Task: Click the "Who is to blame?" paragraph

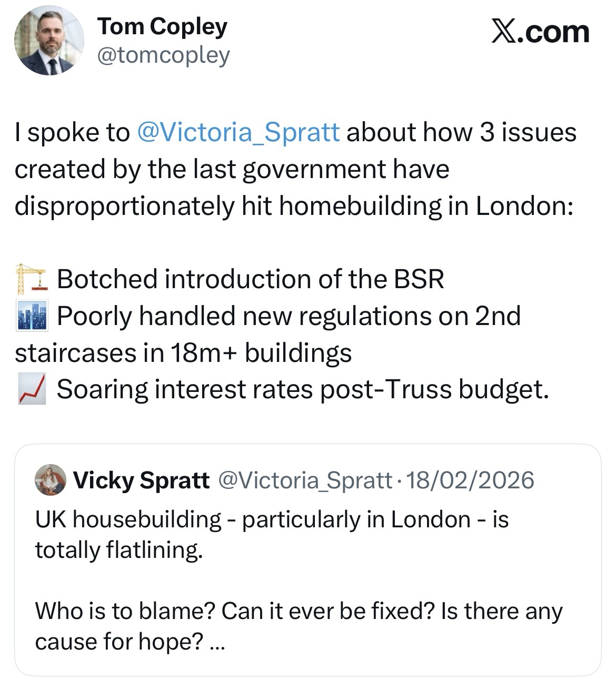Action: 298,612
